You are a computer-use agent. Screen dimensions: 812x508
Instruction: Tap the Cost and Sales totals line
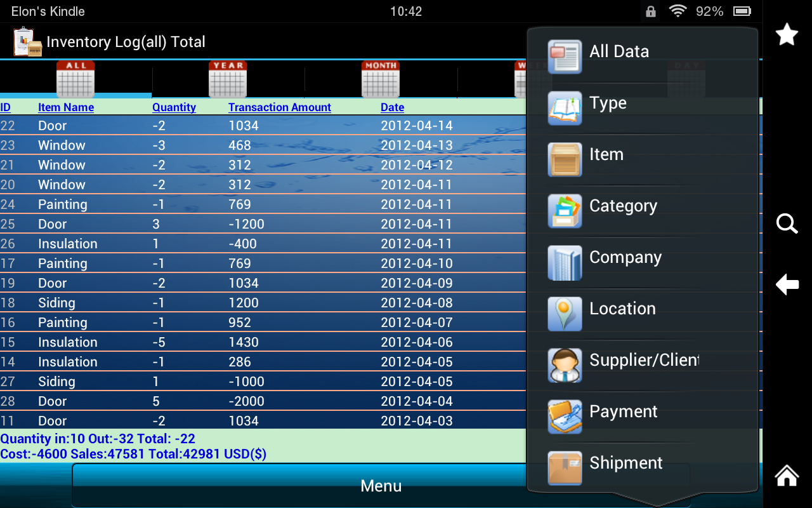coord(133,454)
